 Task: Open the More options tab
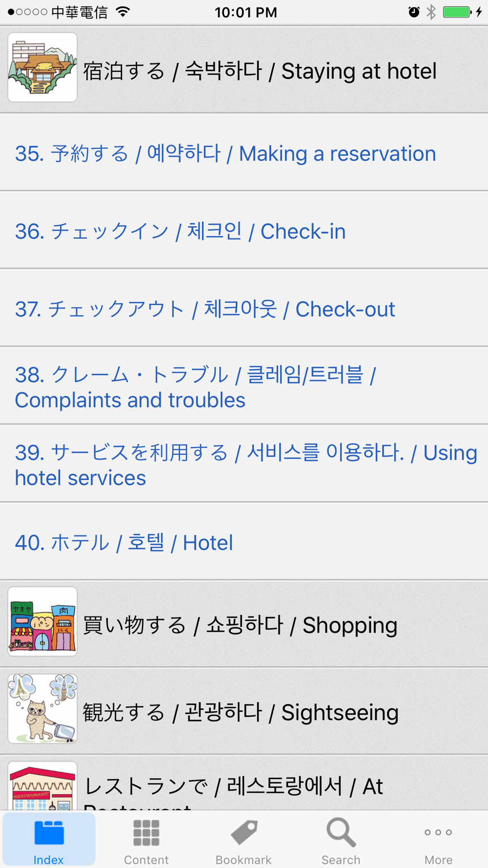pos(438,839)
